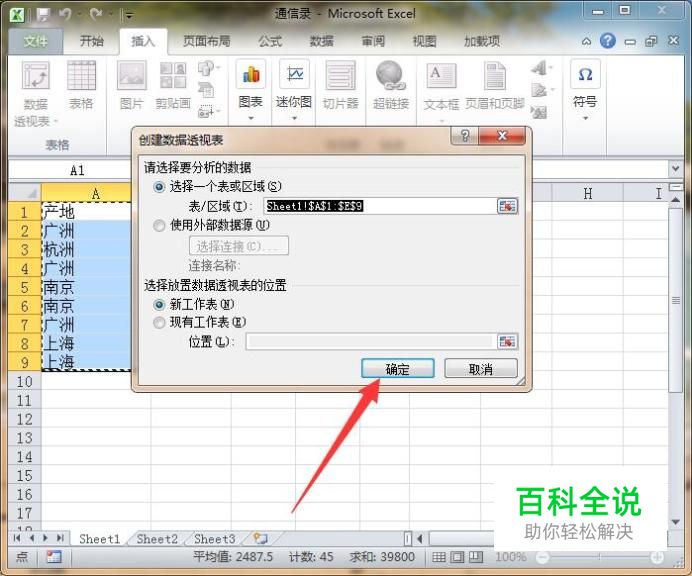Switch to the 数据 ribbon tab

(x=321, y=41)
